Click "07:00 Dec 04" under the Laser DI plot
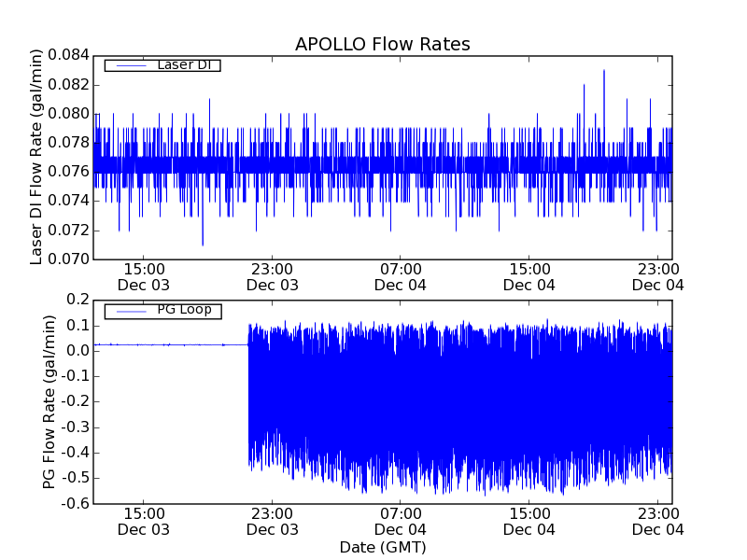 [401, 277]
